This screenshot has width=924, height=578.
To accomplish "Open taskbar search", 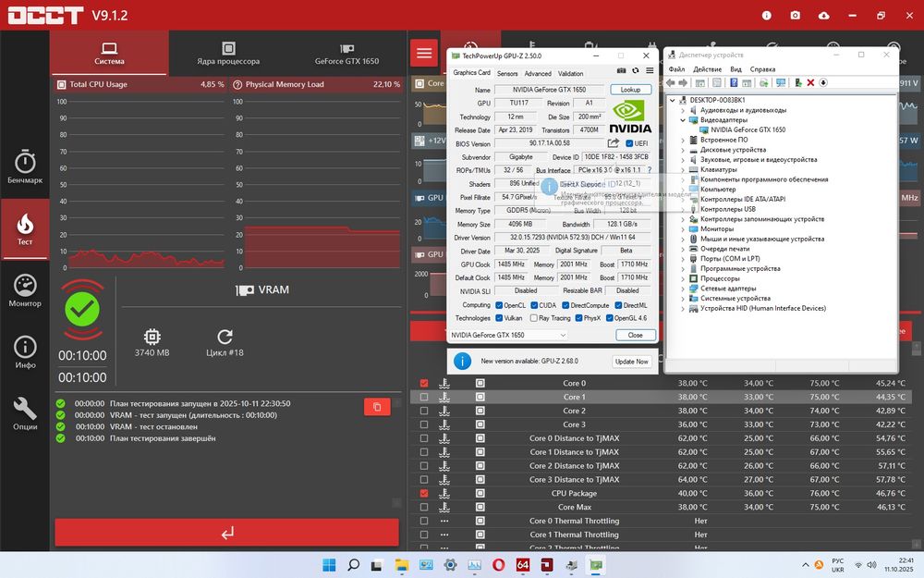I will pyautogui.click(x=354, y=565).
